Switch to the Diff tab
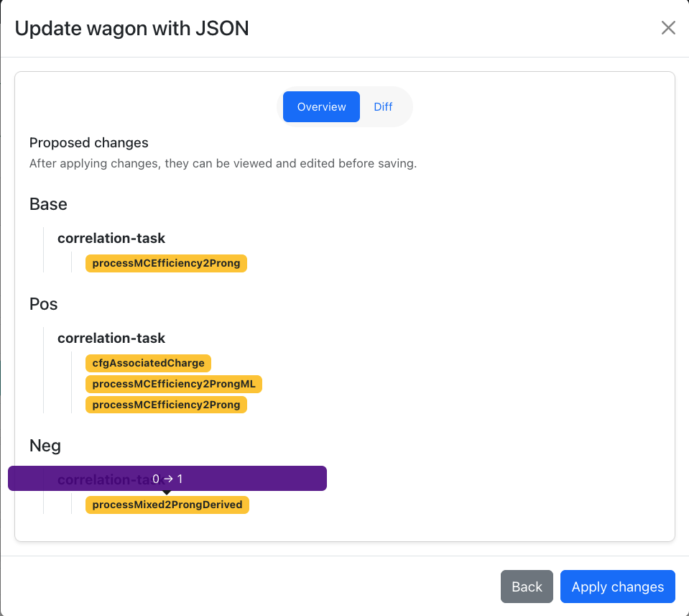Viewport: 689px width, 616px height. click(383, 106)
